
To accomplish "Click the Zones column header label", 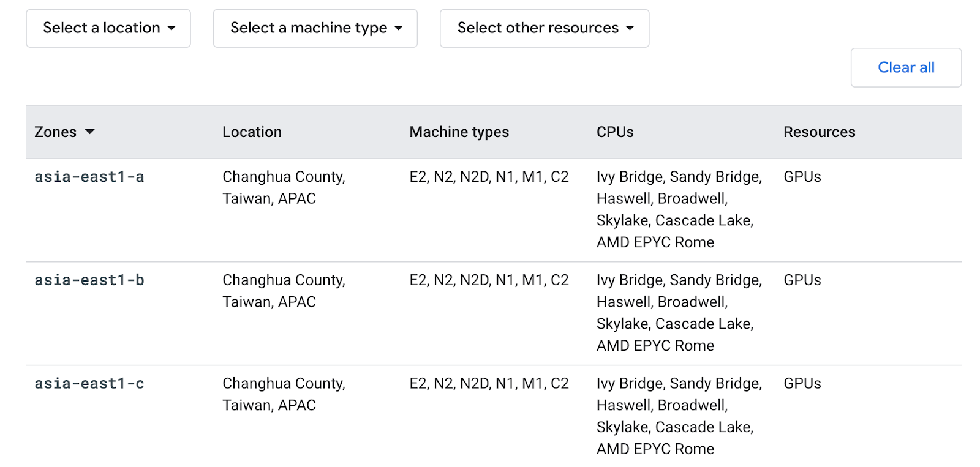I will click(x=56, y=132).
